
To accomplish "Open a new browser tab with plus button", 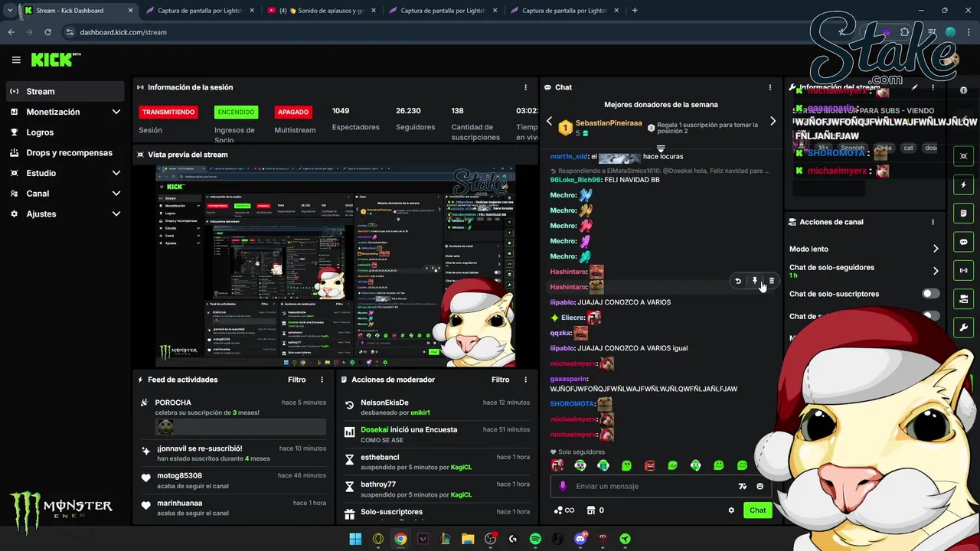I will click(x=635, y=11).
